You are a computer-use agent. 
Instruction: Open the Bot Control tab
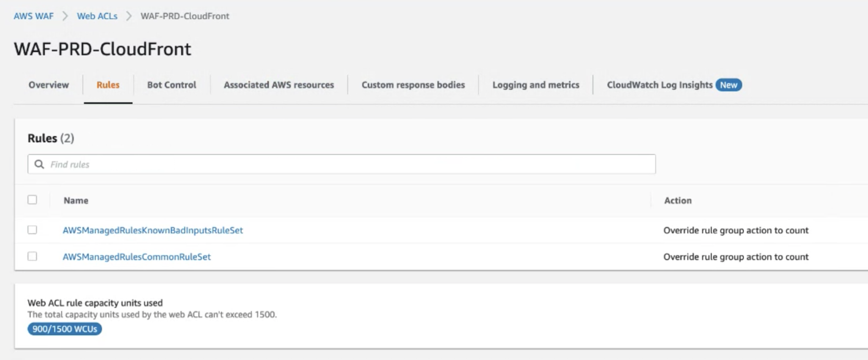coord(171,85)
